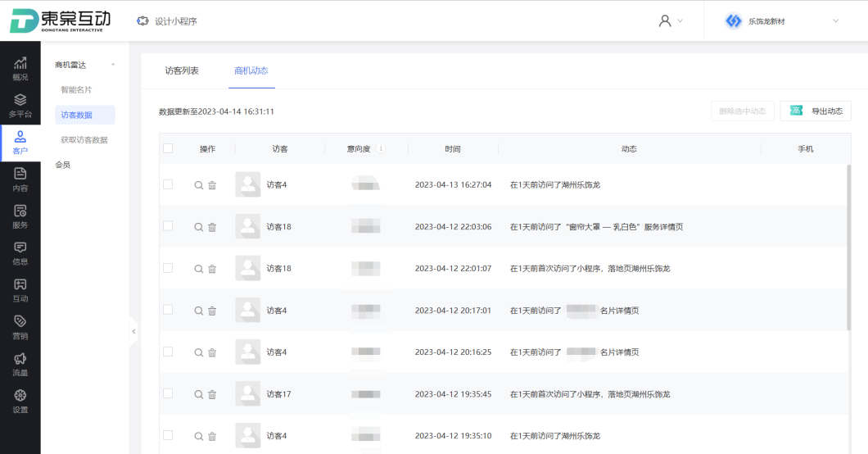Open the 设置 settings sidebar section
868x454 pixels.
20,402
